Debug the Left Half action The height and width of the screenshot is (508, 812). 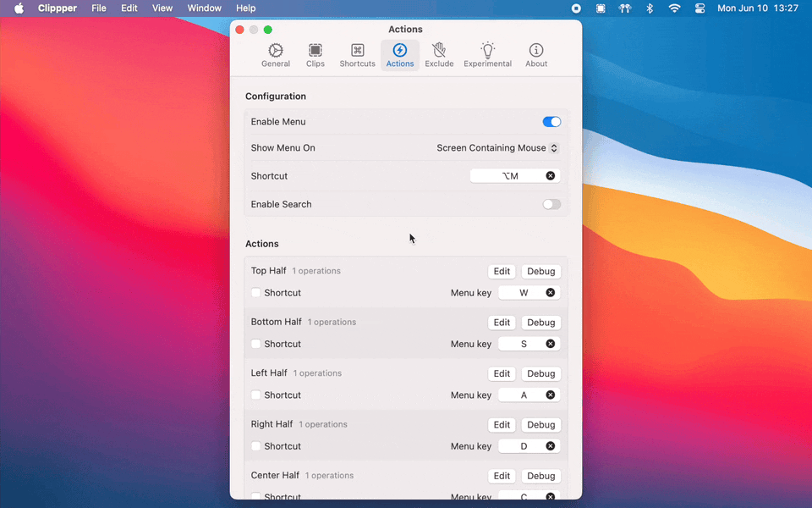click(x=540, y=373)
